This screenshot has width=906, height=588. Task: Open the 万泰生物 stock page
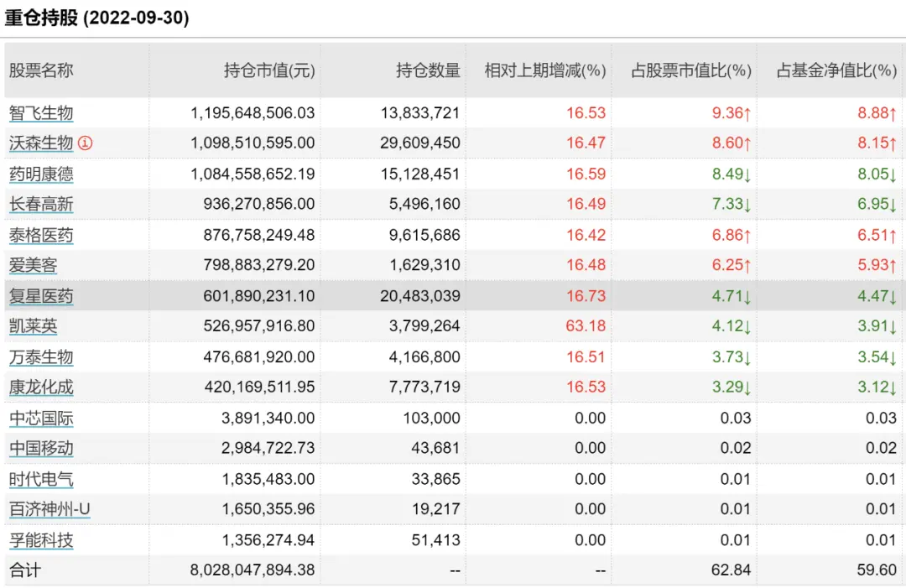point(41,357)
